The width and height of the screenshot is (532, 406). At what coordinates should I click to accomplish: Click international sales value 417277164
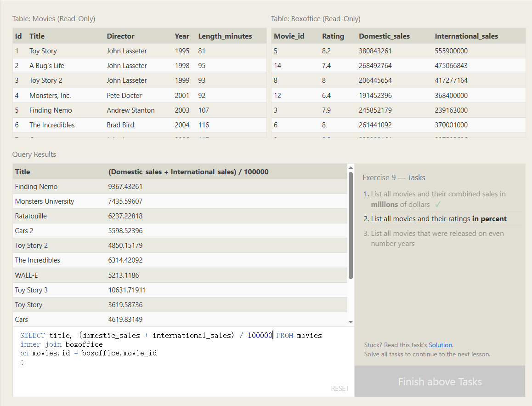coord(451,80)
